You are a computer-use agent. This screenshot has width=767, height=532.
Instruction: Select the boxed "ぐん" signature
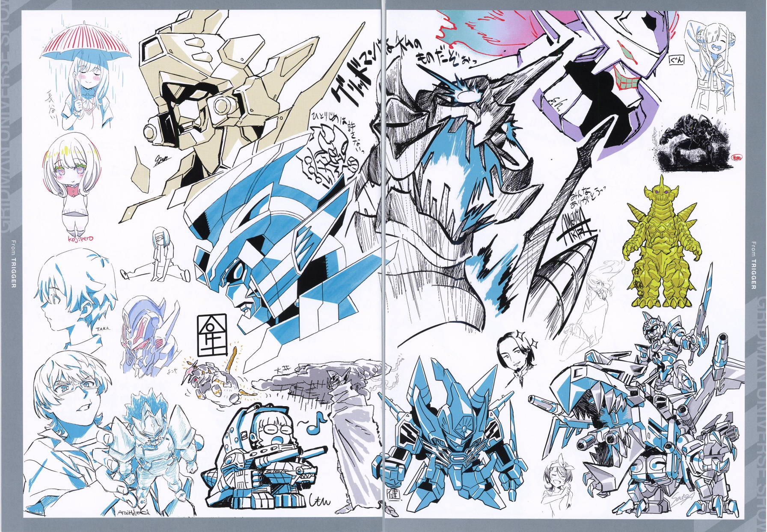676,60
